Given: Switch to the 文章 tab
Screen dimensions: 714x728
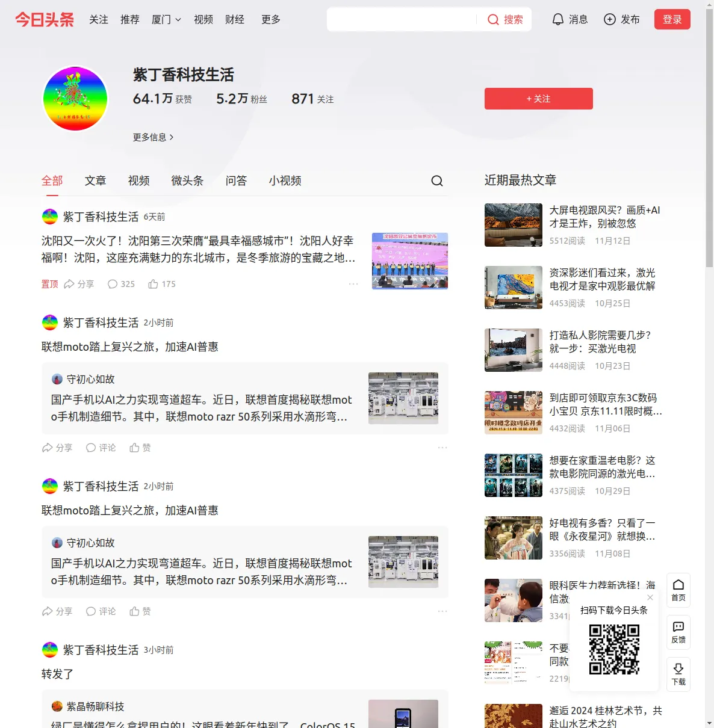Looking at the screenshot, I should [x=96, y=180].
